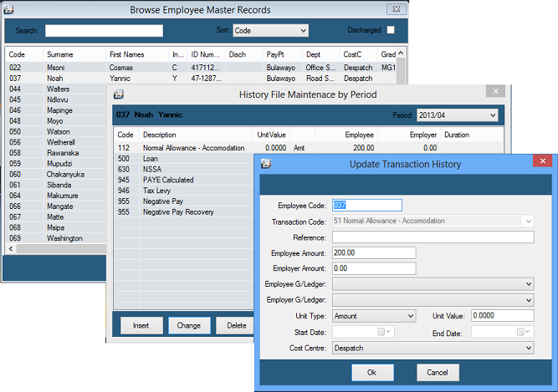558x392 pixels.
Task: Select employee row 066 Mangate
Action: click(56, 206)
